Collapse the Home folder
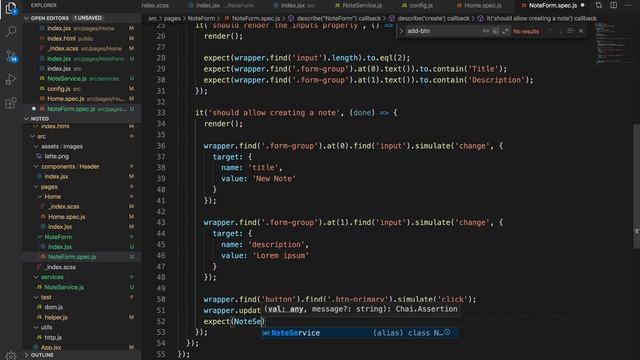Viewport: 640px width, 360px height. [x=40, y=197]
